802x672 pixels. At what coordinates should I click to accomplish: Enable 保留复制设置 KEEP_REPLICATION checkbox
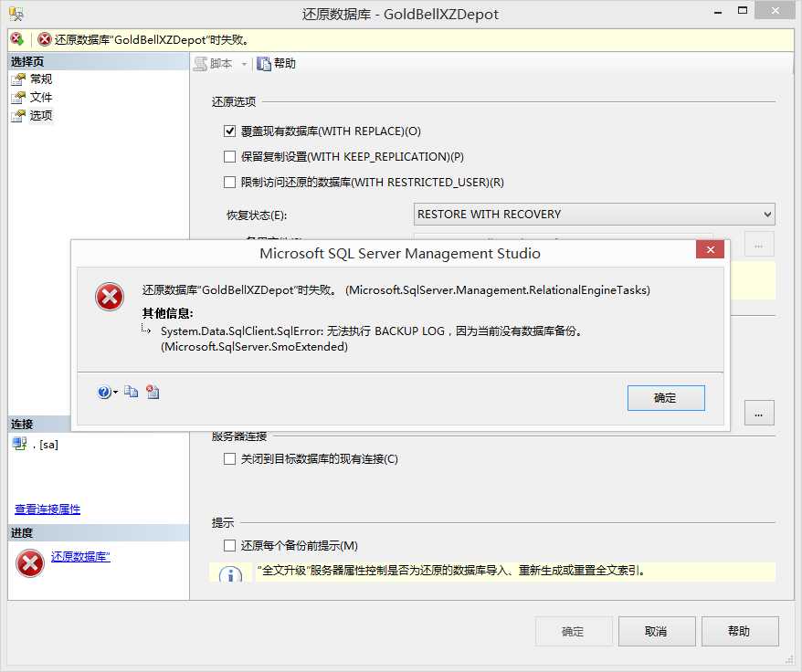(x=229, y=156)
